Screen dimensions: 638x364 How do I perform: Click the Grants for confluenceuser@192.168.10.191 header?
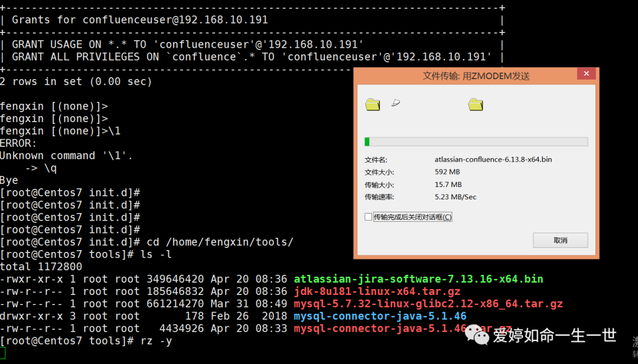pos(140,20)
